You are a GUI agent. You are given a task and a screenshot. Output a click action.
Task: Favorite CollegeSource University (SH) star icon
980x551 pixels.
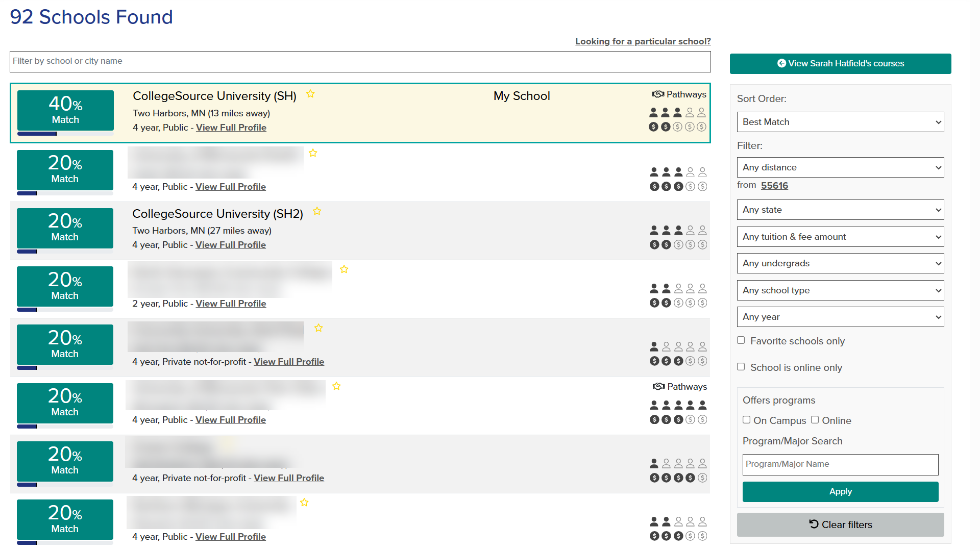(x=310, y=94)
